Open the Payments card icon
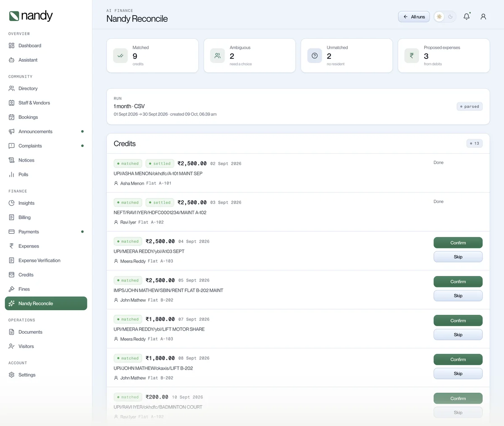This screenshot has width=504, height=426. [11, 232]
